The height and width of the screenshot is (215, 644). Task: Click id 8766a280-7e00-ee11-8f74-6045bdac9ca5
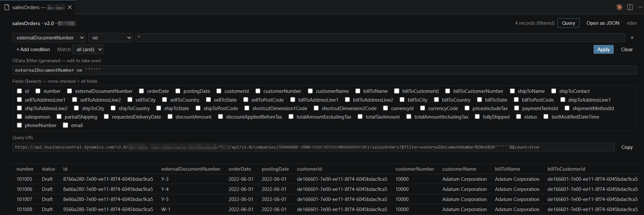pos(108,179)
